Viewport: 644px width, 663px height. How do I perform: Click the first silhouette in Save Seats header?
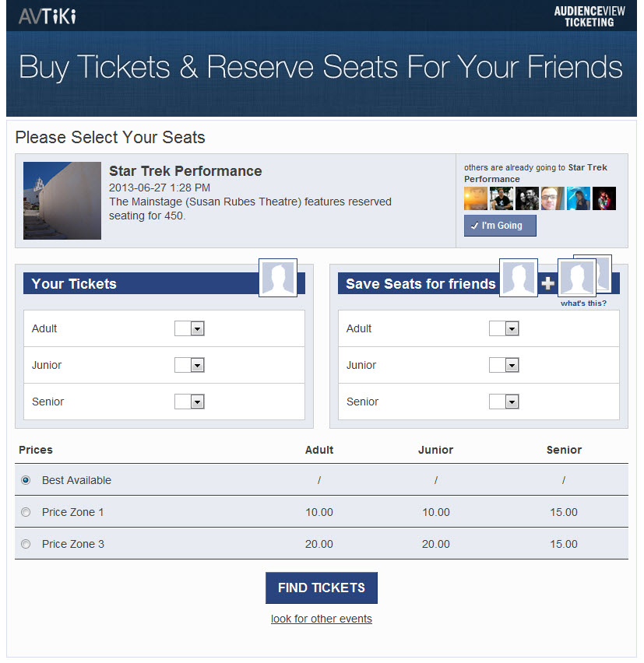[519, 278]
